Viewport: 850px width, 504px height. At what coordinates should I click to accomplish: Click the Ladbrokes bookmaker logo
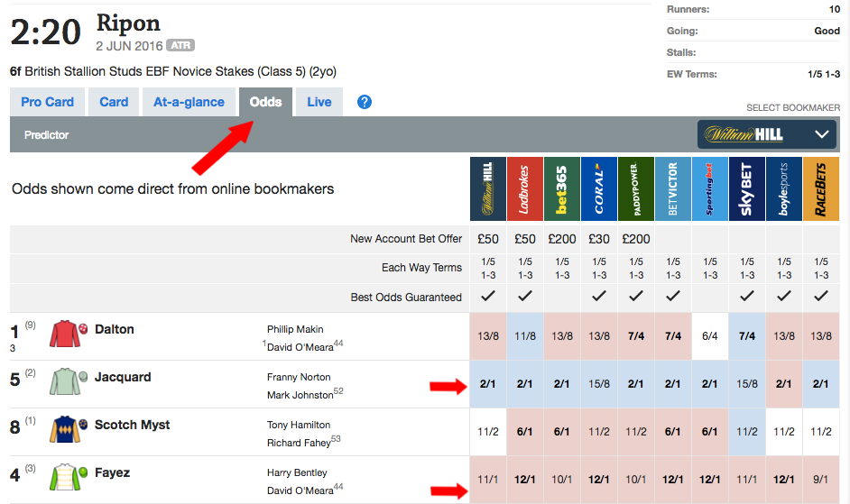(x=525, y=188)
